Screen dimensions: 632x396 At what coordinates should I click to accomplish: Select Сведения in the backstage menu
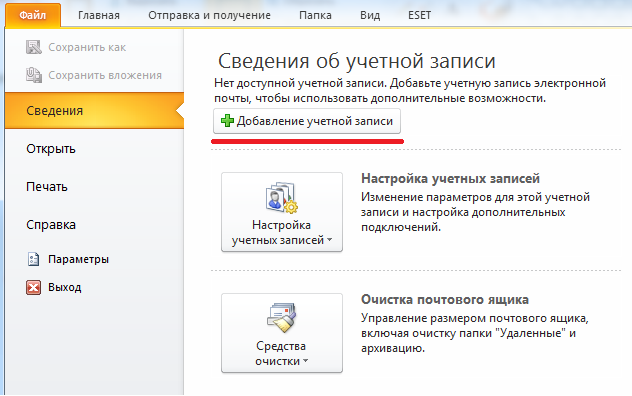coord(94,110)
